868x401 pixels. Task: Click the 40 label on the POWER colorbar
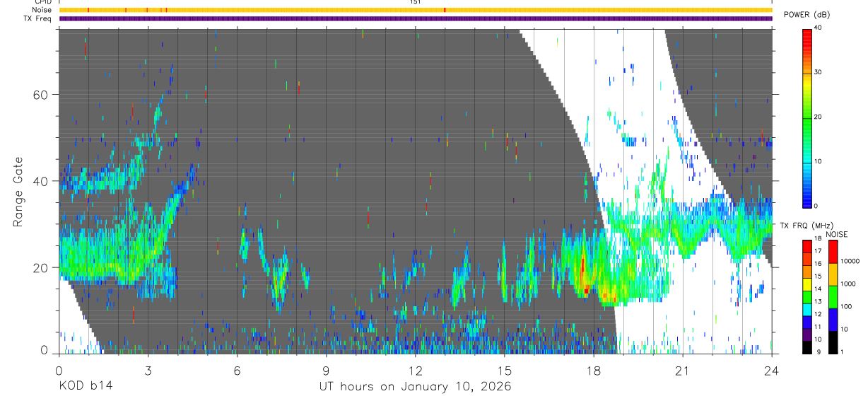click(x=819, y=28)
